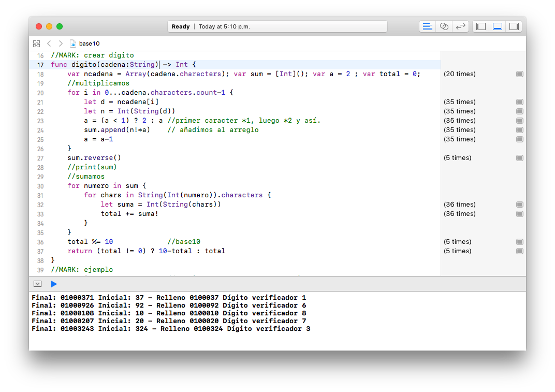Show the inline result for the return line
The width and height of the screenshot is (555, 392).
click(x=520, y=251)
